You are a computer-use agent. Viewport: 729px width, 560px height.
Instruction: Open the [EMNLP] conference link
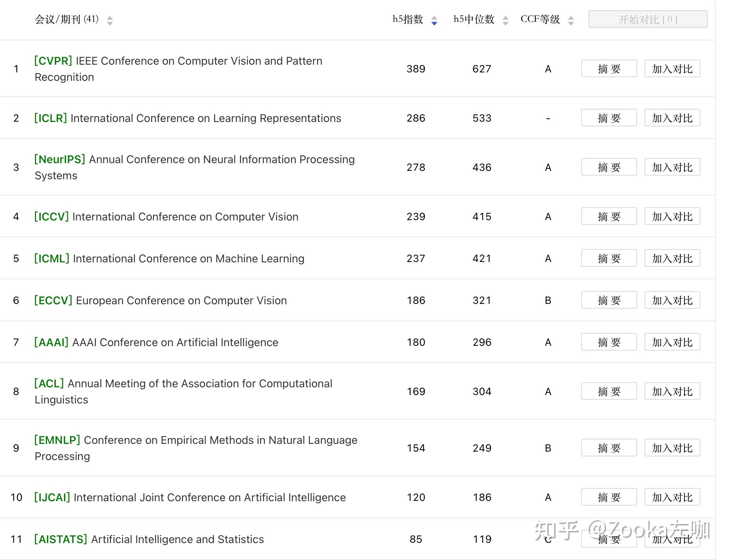pyautogui.click(x=57, y=440)
